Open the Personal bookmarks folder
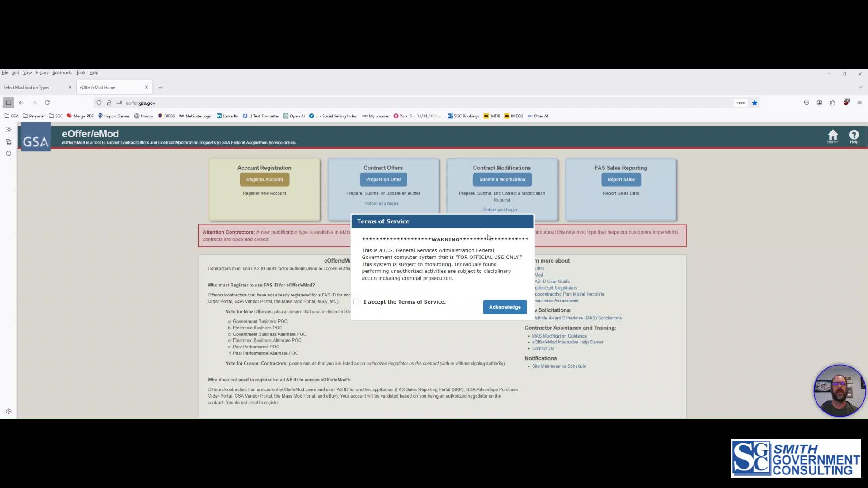This screenshot has height=488, width=868. coord(33,116)
